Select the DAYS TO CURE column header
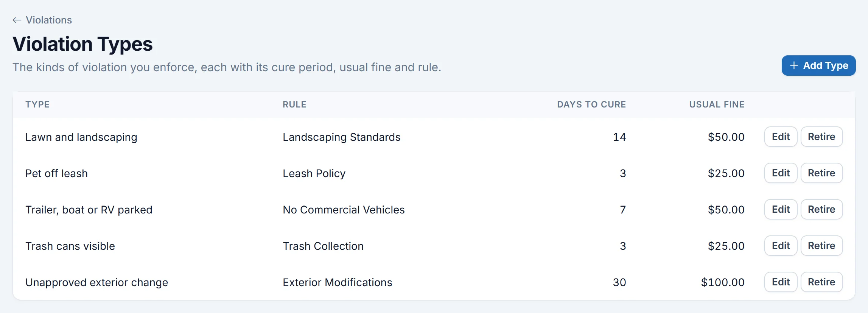Screen dimensions: 868x313 coord(591,104)
